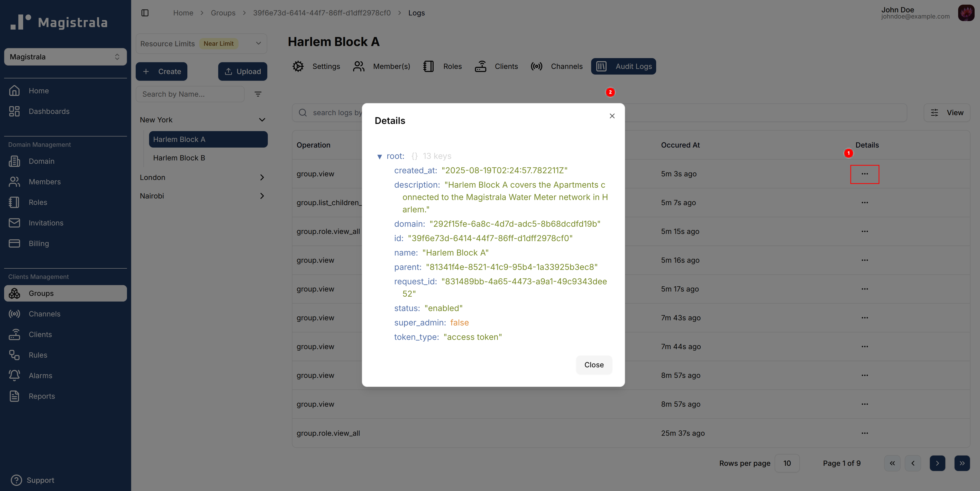The image size is (980, 491).
Task: Toggle the Near Limit indicator on Resource Limits
Action: tap(219, 43)
